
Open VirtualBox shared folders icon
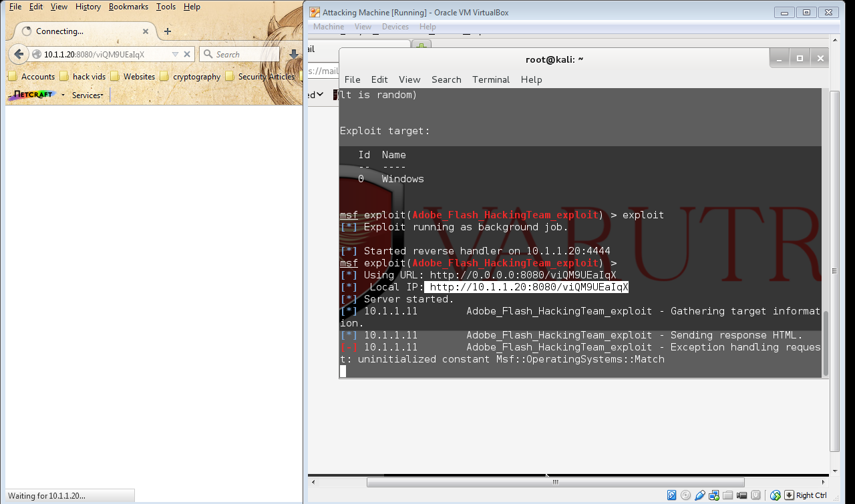727,495
